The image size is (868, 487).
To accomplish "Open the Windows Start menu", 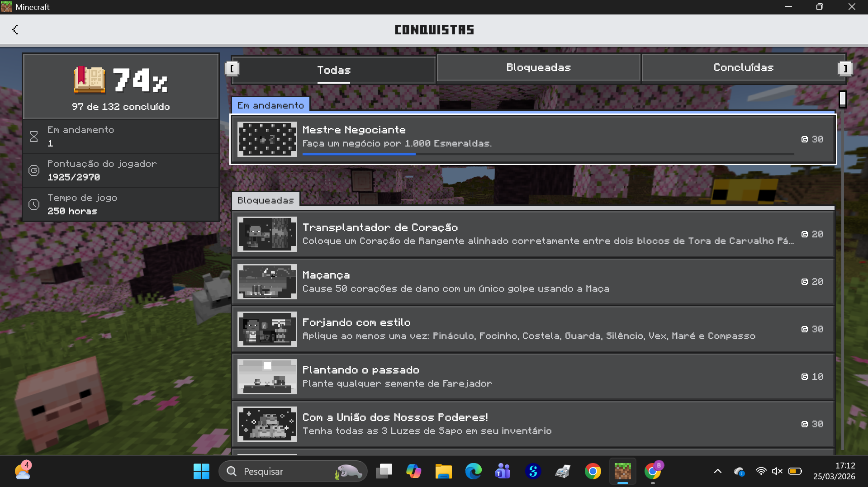I will tap(201, 472).
